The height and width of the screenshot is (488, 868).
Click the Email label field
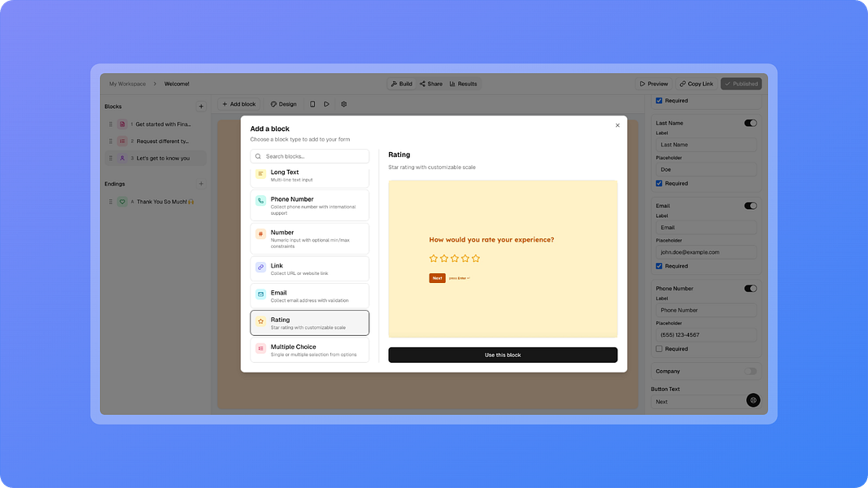click(706, 228)
